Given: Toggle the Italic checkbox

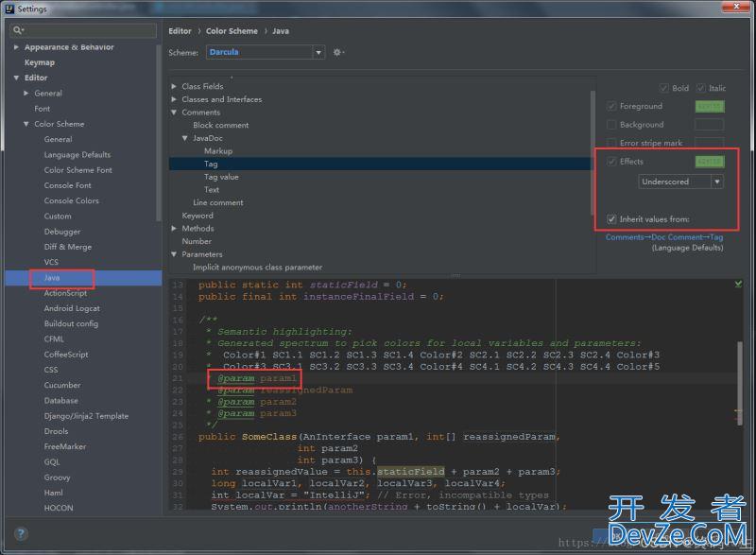Looking at the screenshot, I should pos(701,88).
